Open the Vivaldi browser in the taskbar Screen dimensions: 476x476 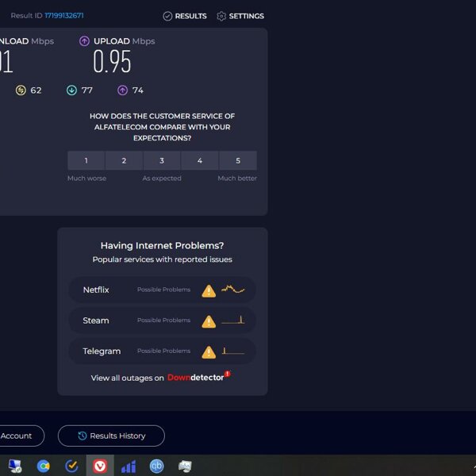click(100, 466)
